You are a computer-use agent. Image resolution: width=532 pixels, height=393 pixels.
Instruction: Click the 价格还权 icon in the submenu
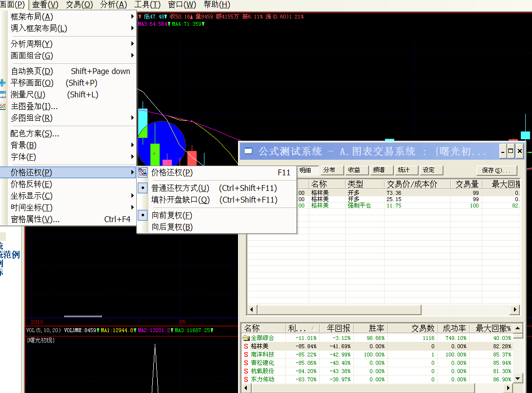tap(143, 172)
